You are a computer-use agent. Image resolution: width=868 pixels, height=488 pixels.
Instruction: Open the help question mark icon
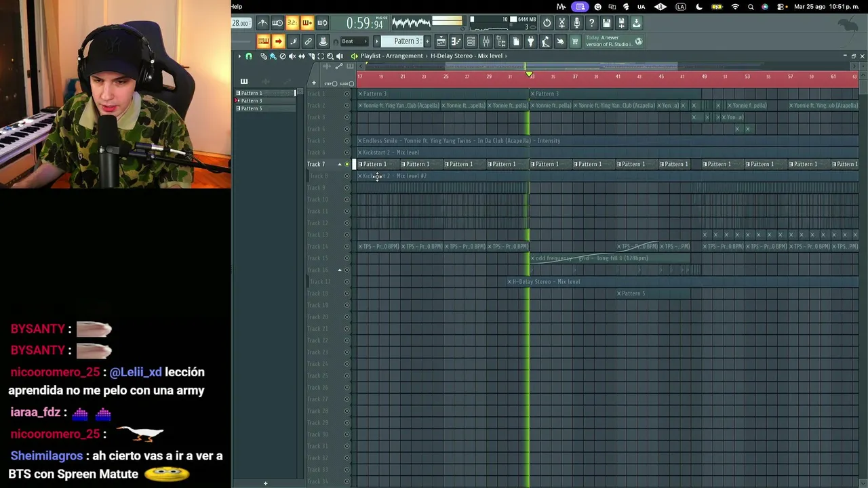click(x=591, y=23)
